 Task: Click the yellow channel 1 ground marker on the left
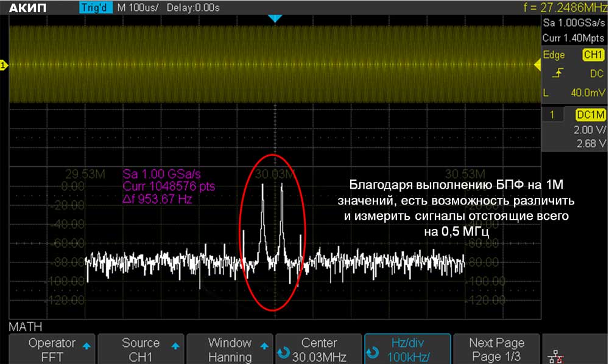click(4, 65)
